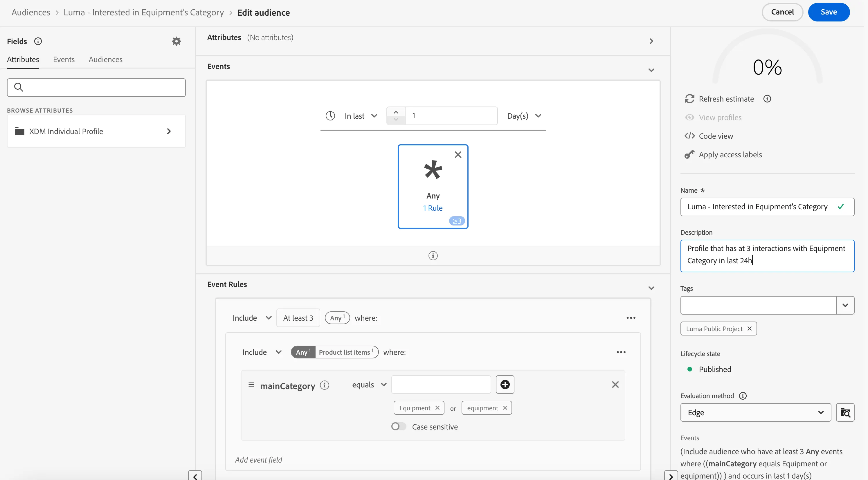Increase the time value stepper
This screenshot has width=868, height=480.
396,112
